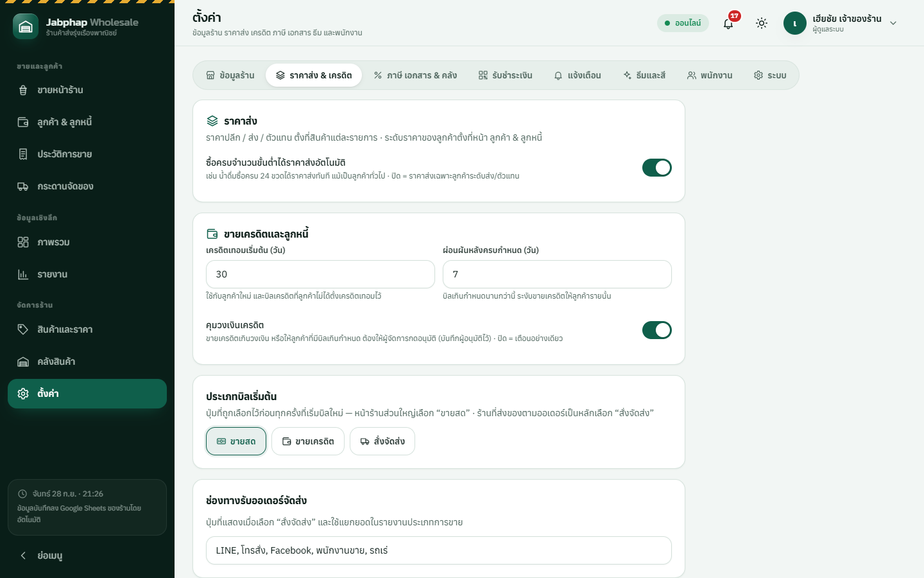The height and width of the screenshot is (578, 924).
Task: Click the ขายเครดิตและลูกหนี้ section heading
Action: pyautogui.click(x=266, y=234)
